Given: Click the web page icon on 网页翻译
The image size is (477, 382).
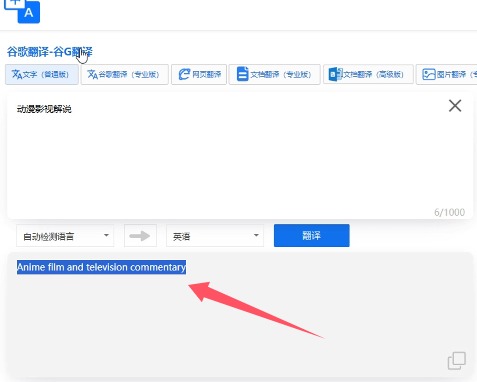Looking at the screenshot, I should [x=184, y=74].
